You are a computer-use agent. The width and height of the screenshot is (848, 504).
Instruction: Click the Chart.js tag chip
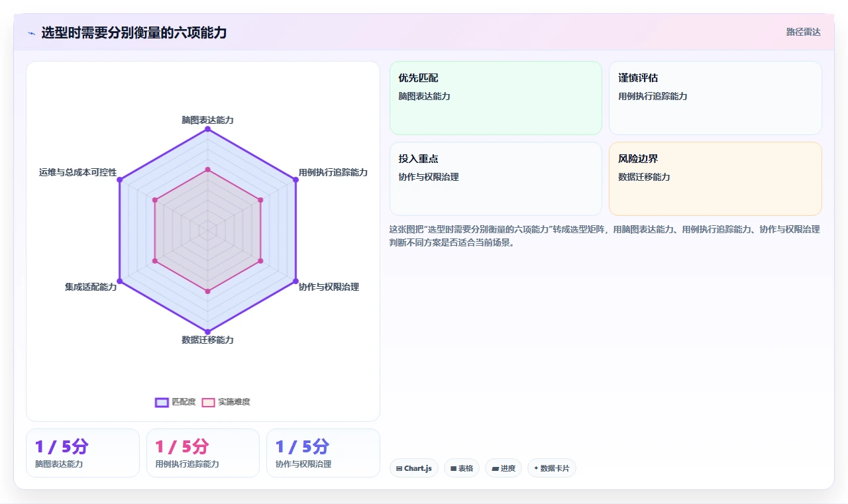point(414,468)
